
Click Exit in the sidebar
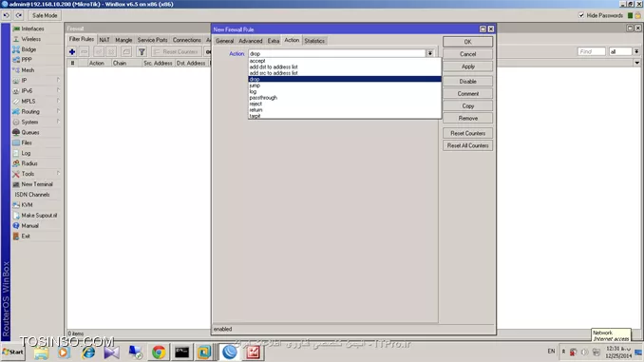point(26,237)
